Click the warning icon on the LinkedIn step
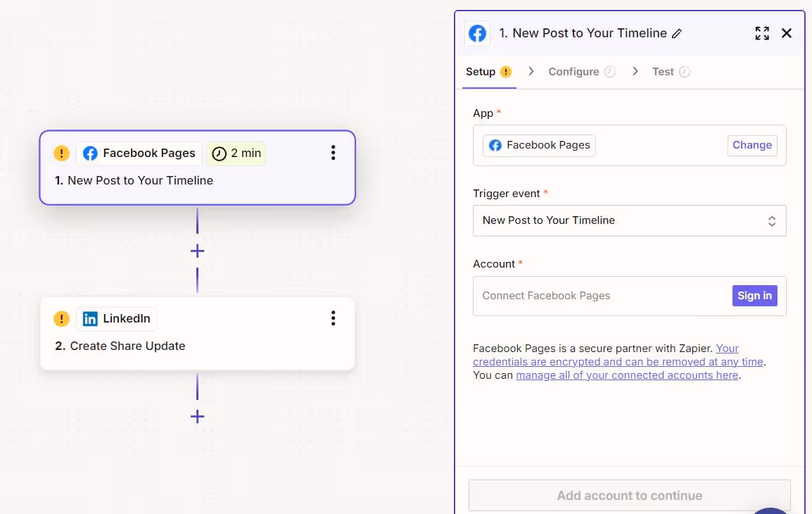812x514 pixels. tap(61, 318)
